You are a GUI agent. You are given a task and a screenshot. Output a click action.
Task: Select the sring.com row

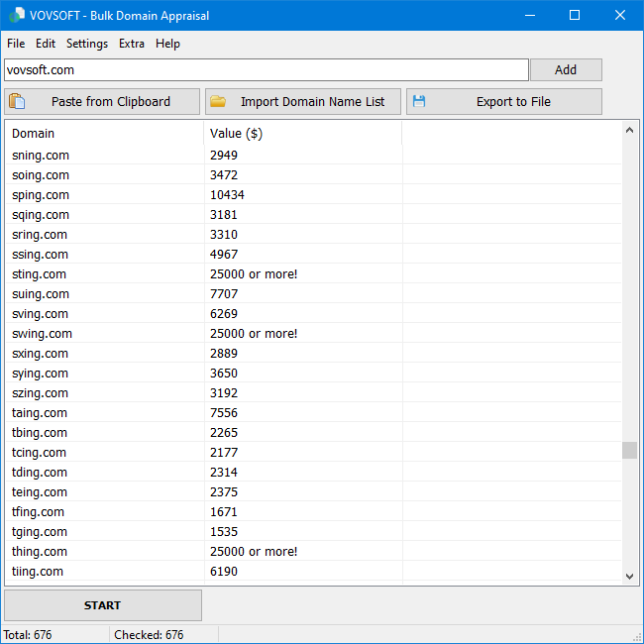point(313,235)
